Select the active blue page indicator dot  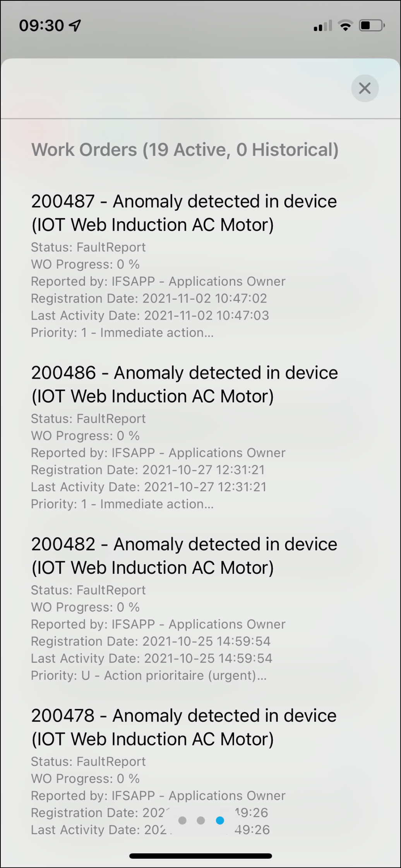(220, 820)
